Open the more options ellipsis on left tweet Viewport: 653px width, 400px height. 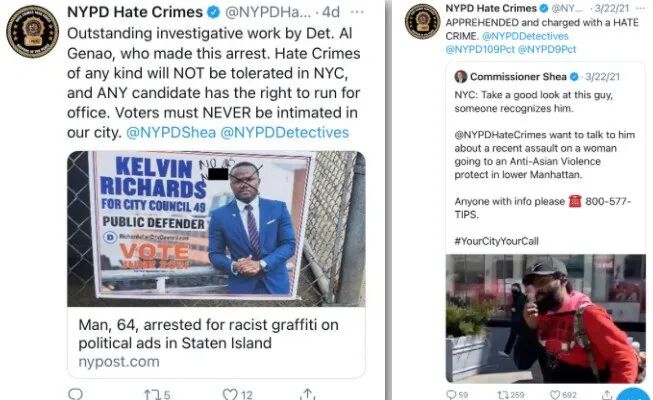pyautogui.click(x=356, y=12)
